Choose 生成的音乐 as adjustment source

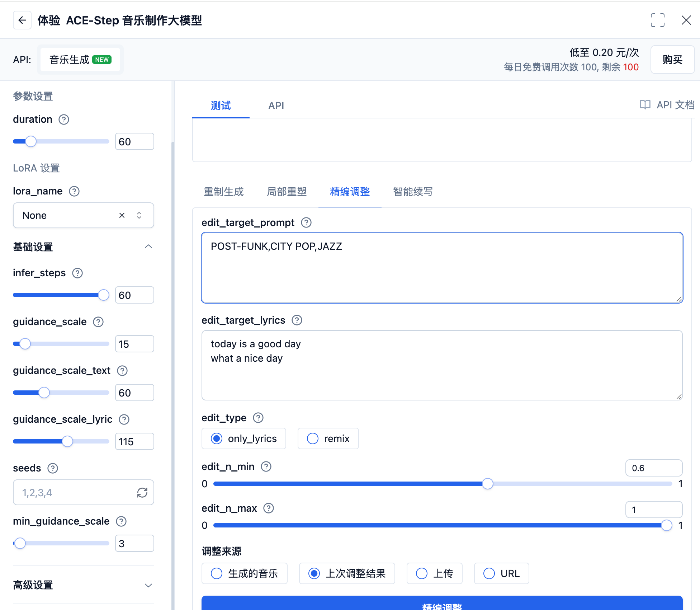pos(217,573)
